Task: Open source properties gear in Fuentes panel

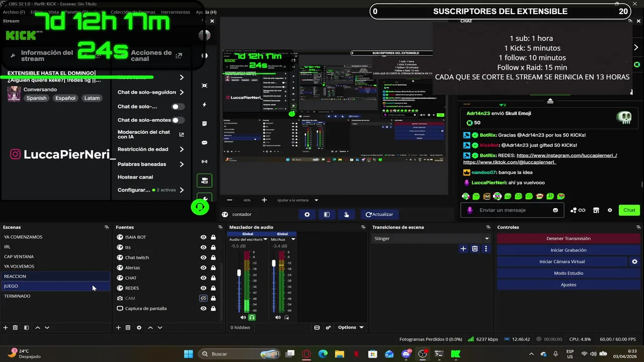Action: coord(139,327)
